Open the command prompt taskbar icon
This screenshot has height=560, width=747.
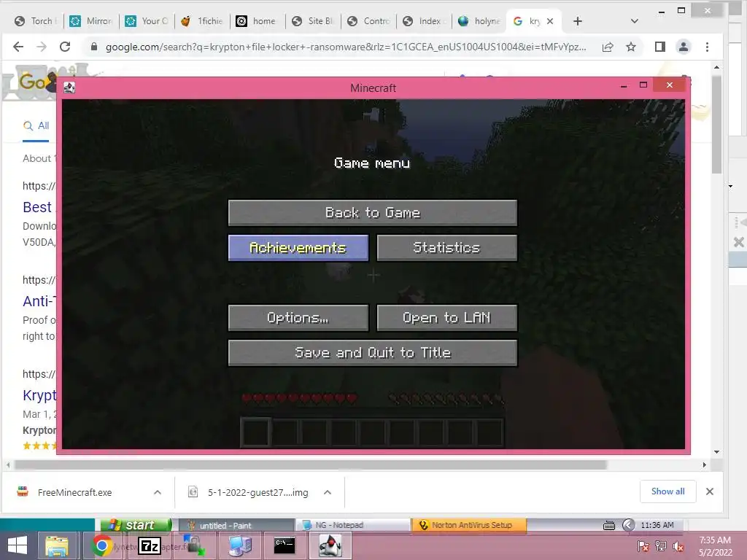click(285, 545)
